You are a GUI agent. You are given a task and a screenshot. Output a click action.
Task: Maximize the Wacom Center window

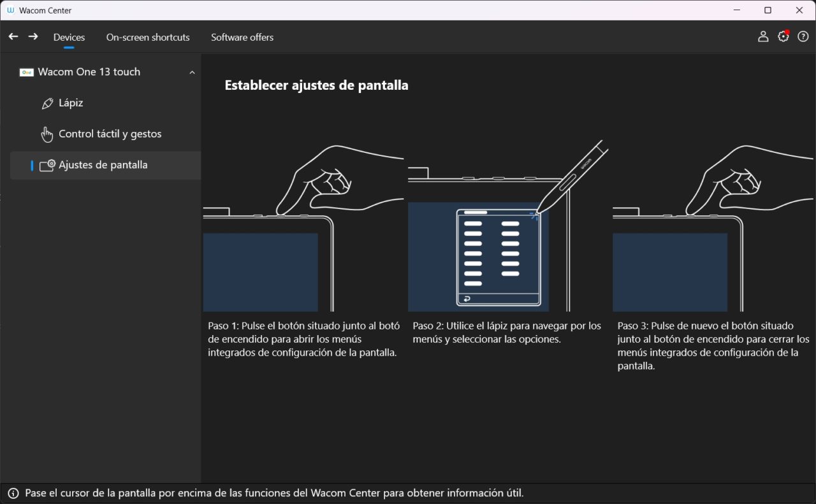pyautogui.click(x=768, y=10)
